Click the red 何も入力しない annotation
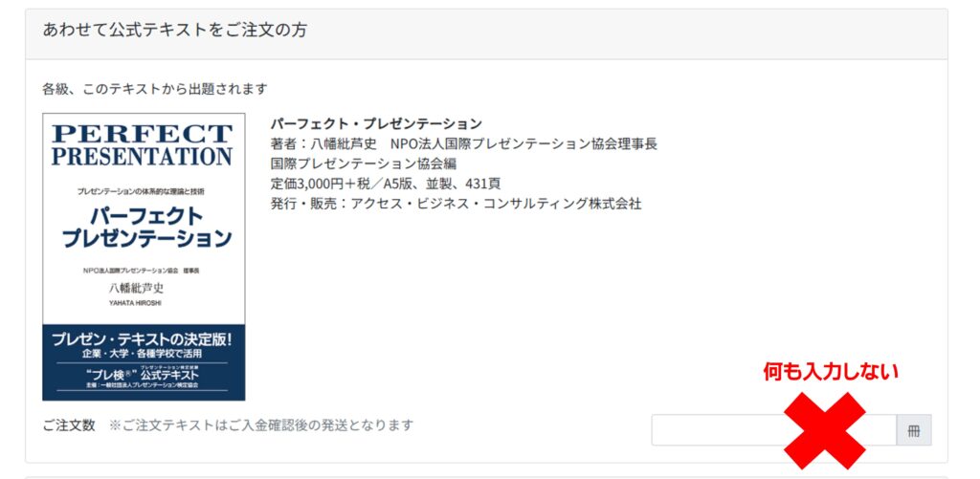 [831, 372]
